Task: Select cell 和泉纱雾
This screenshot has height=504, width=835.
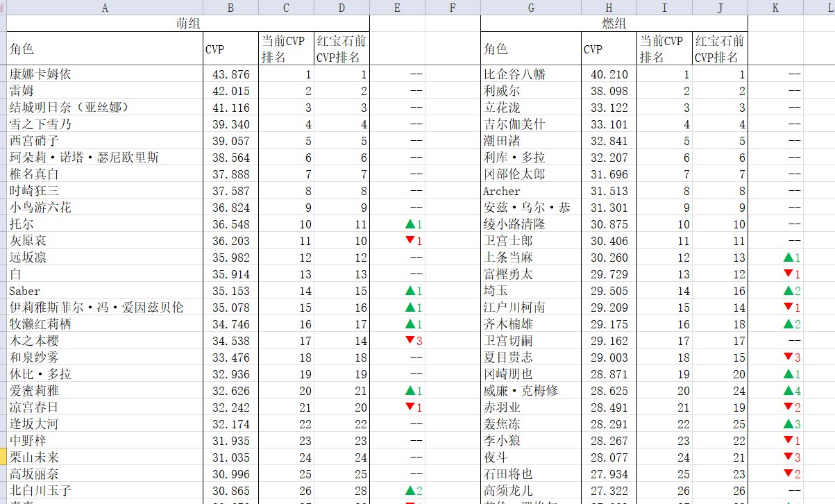Action: (105, 357)
